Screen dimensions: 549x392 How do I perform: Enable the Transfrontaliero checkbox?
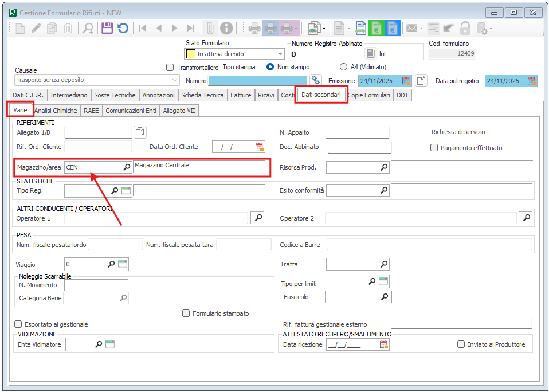(x=170, y=67)
